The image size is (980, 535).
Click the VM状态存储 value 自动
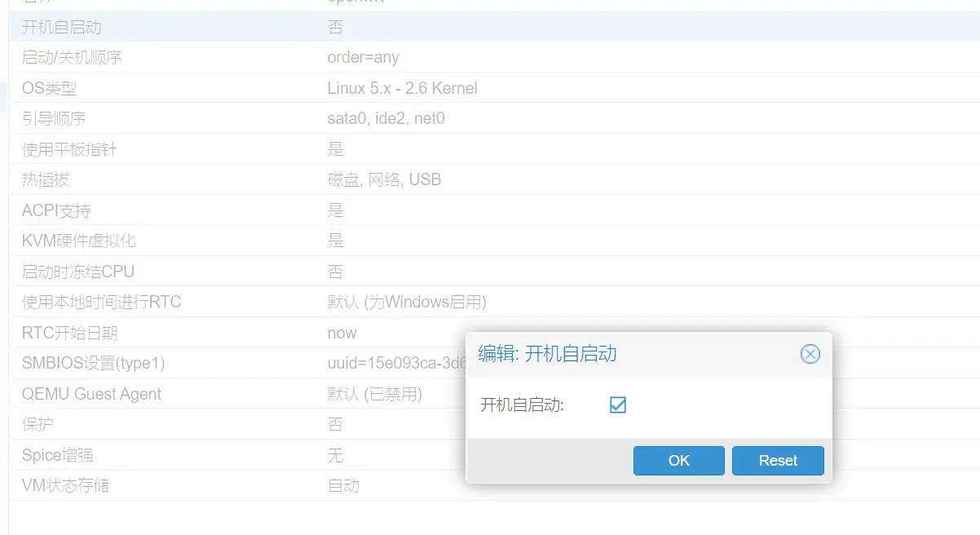click(x=343, y=486)
